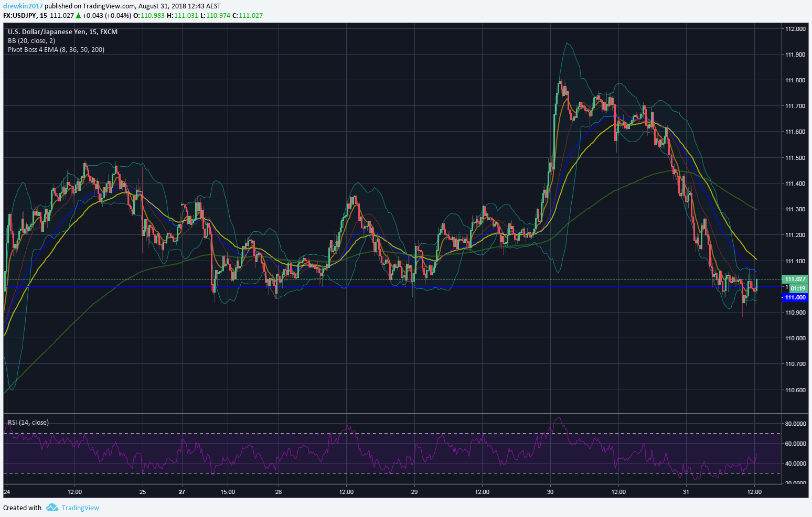The height and width of the screenshot is (517, 812).
Task: Select the +0.043 (+0.04%) change value
Action: point(106,15)
